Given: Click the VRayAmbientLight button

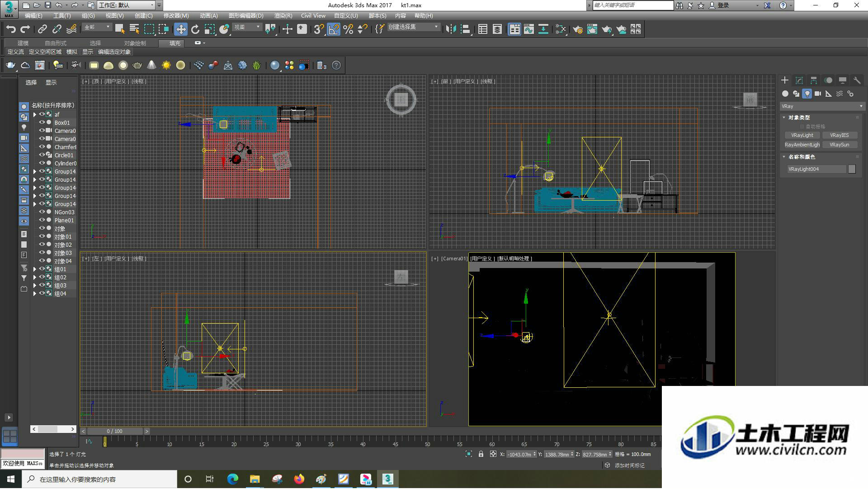Looking at the screenshot, I should (x=802, y=145).
